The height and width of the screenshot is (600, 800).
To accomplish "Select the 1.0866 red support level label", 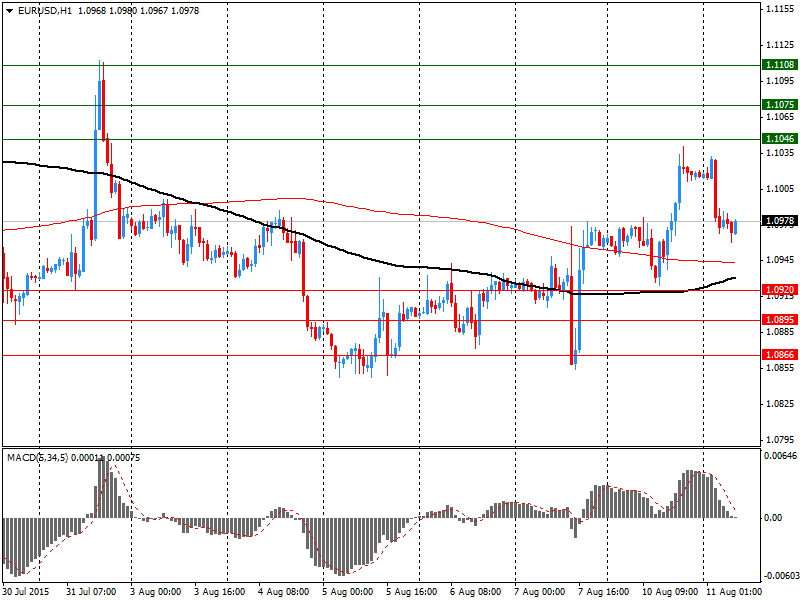I will coord(779,355).
